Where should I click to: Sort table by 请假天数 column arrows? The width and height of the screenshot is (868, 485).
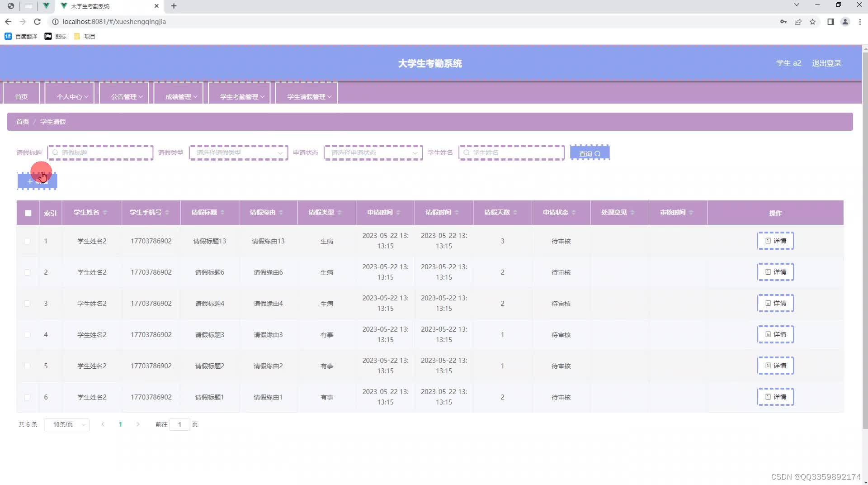[x=515, y=212]
